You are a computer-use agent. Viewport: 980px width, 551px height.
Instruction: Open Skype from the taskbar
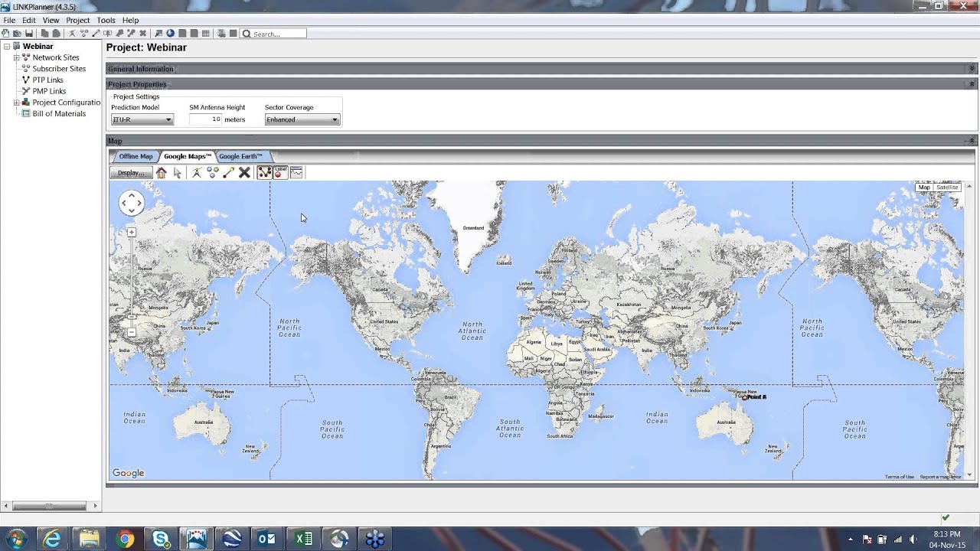tap(161, 539)
